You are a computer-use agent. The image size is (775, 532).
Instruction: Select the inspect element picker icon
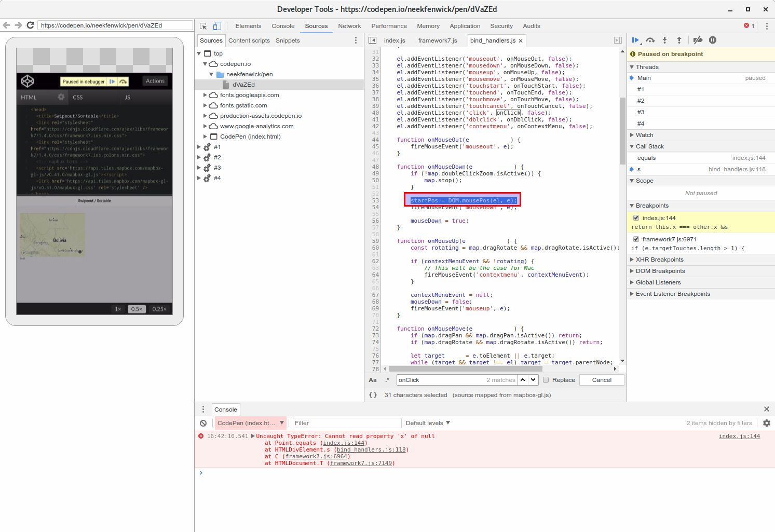tap(203, 25)
